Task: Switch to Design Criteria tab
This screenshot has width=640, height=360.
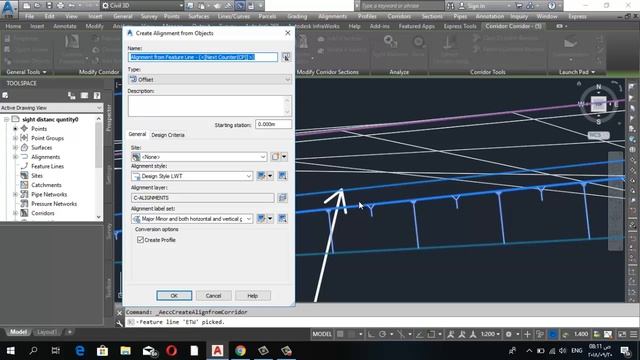Action: [168, 135]
